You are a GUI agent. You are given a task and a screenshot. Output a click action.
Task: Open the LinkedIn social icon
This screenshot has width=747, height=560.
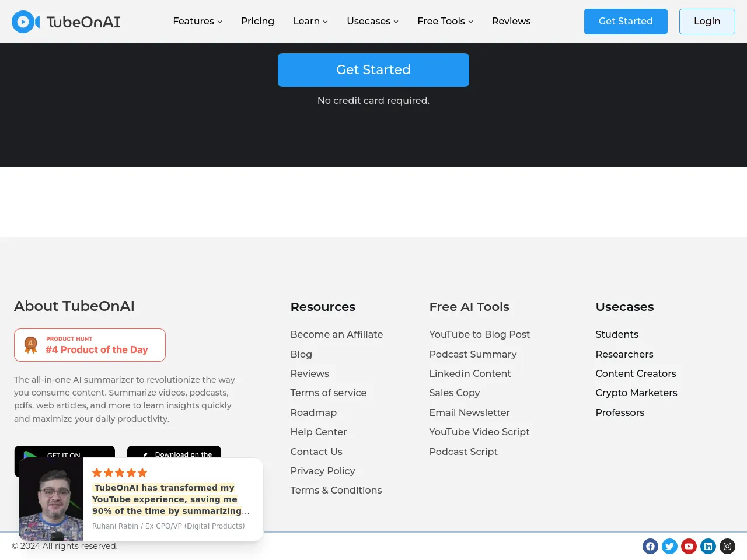pyautogui.click(x=708, y=546)
